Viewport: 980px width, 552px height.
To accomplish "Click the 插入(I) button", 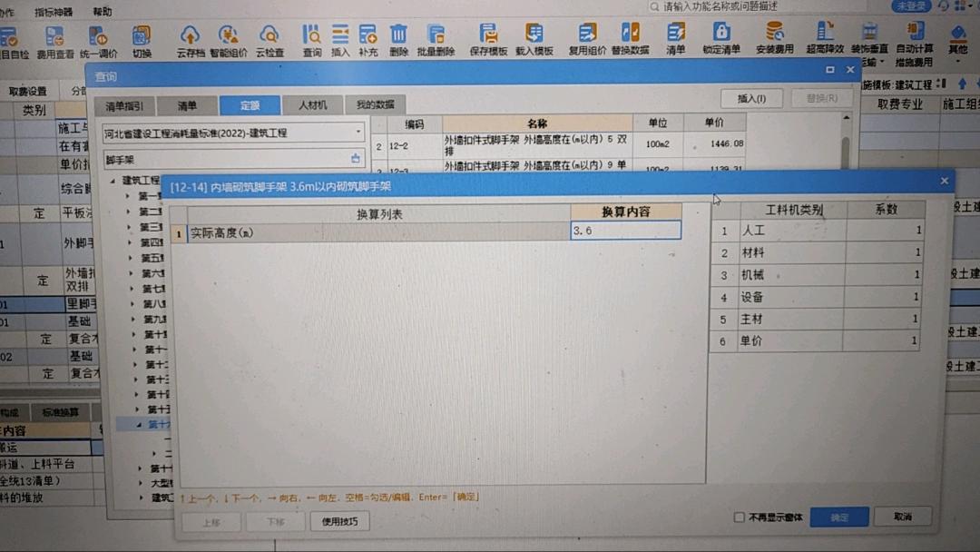I will [752, 98].
